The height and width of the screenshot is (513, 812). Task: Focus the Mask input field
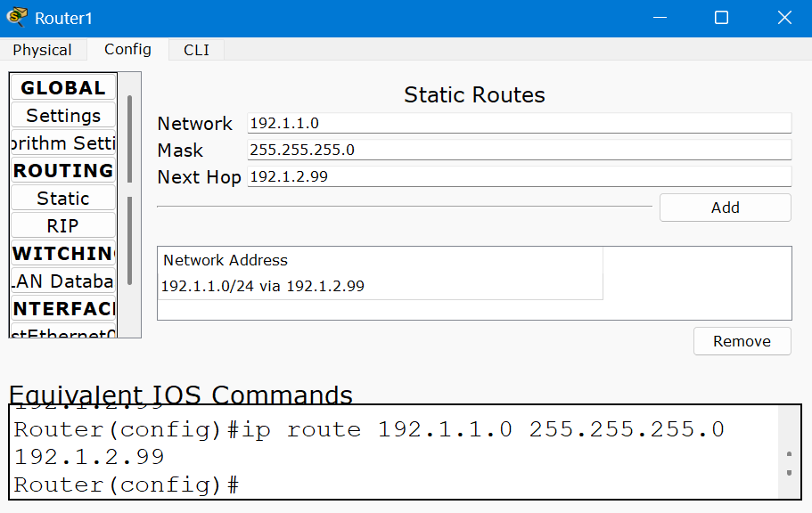point(519,150)
